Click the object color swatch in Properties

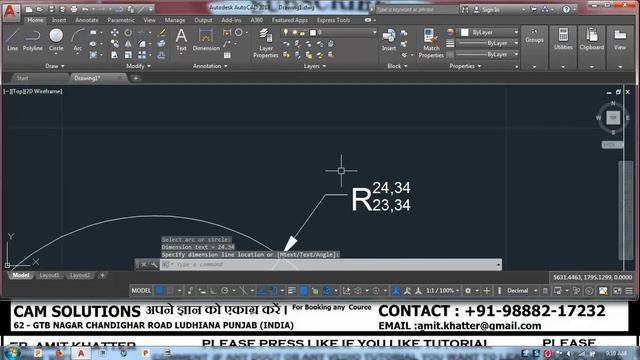click(464, 32)
